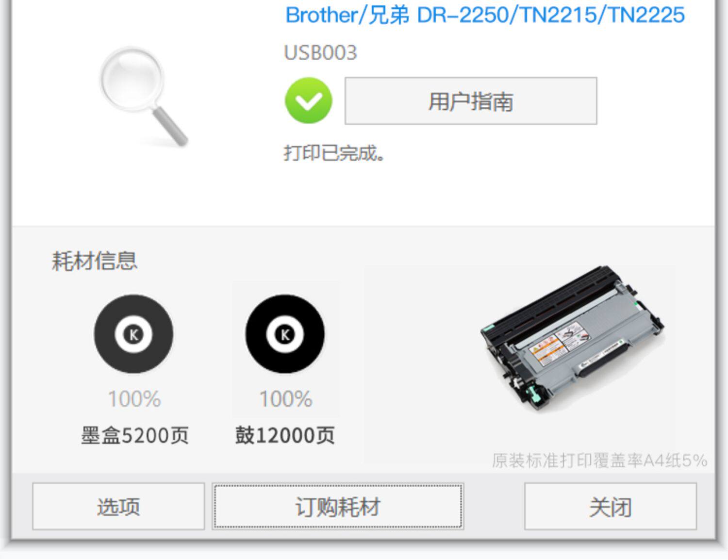Click the white center of drum icon

click(285, 334)
